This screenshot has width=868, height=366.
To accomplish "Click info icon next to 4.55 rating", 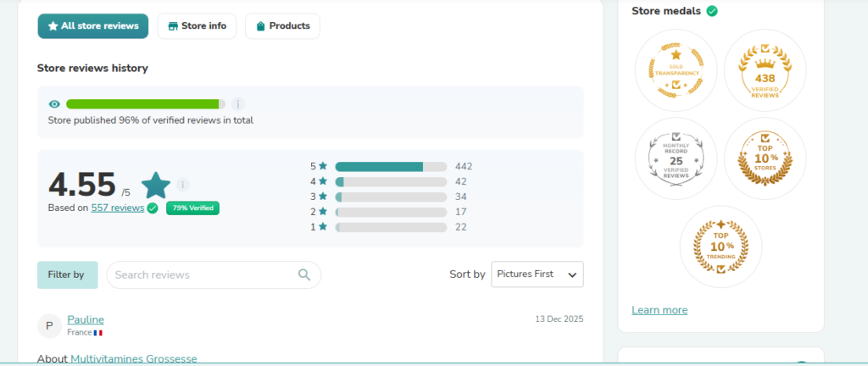I will [183, 185].
